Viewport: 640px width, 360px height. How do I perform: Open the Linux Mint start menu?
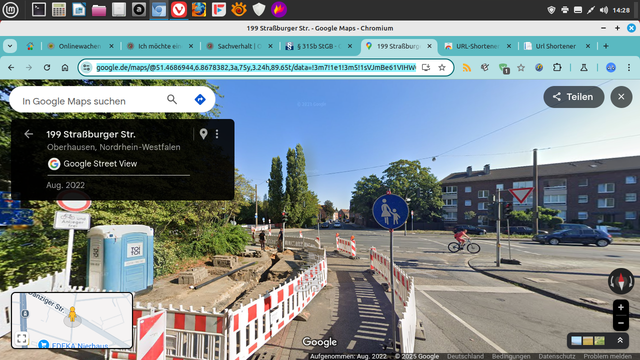[x=10, y=9]
